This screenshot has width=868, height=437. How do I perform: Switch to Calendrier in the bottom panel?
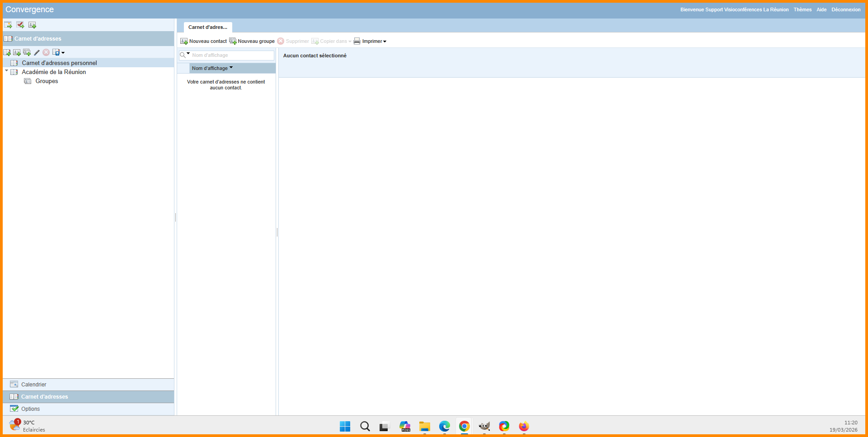tap(34, 385)
